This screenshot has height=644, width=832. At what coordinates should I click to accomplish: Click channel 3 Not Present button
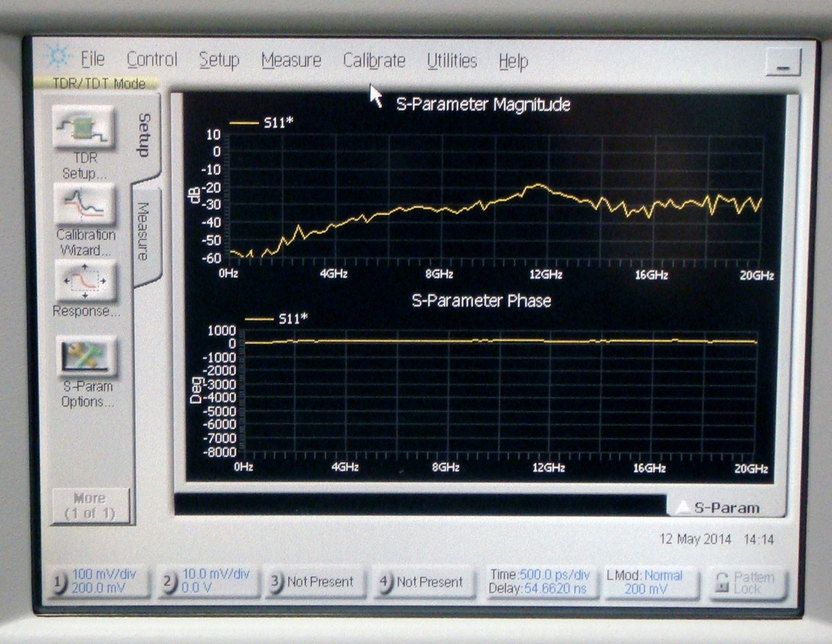(x=315, y=582)
